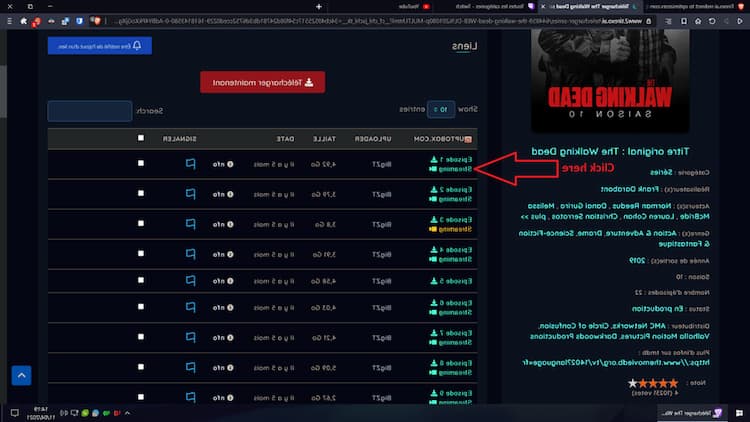Check the checkbox for Episode 5 row
This screenshot has width=750, height=422.
pyautogui.click(x=141, y=280)
